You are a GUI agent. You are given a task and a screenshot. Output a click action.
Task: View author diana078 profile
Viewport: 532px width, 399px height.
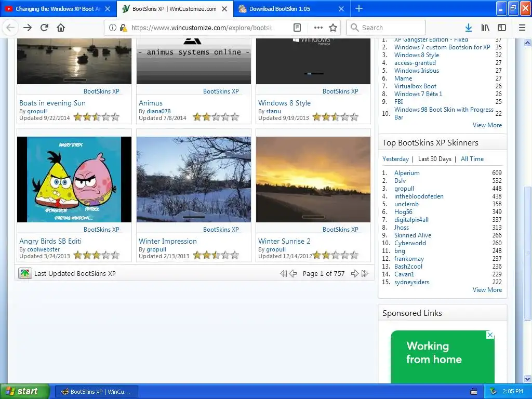click(x=158, y=111)
